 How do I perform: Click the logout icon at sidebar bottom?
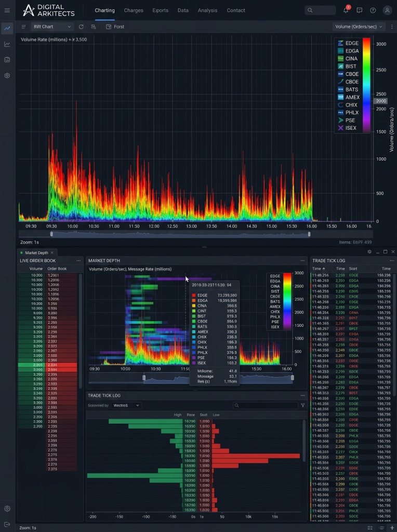(x=7, y=524)
